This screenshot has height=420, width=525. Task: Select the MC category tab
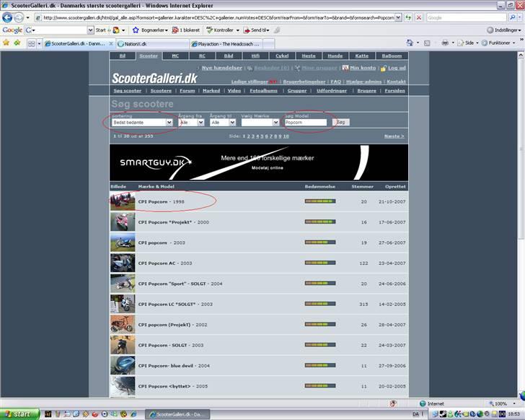(174, 56)
